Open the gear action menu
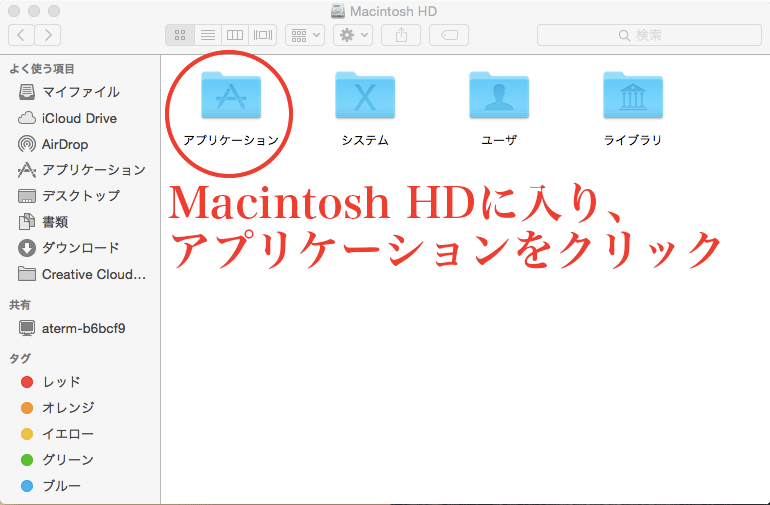770x505 pixels. click(x=353, y=35)
